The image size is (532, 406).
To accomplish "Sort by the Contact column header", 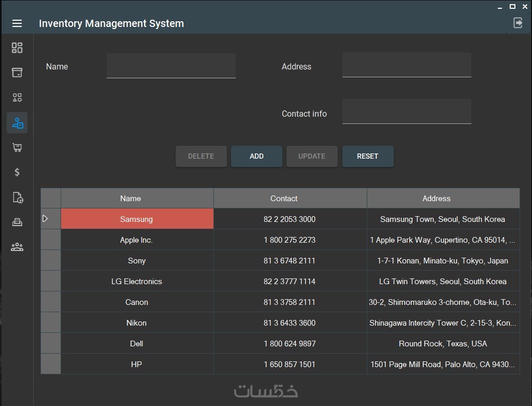I will [x=290, y=198].
